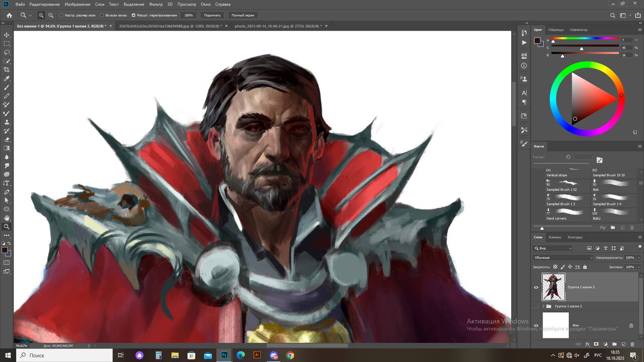Select the Crop tool
The width and height of the screenshot is (644, 362).
[7, 70]
